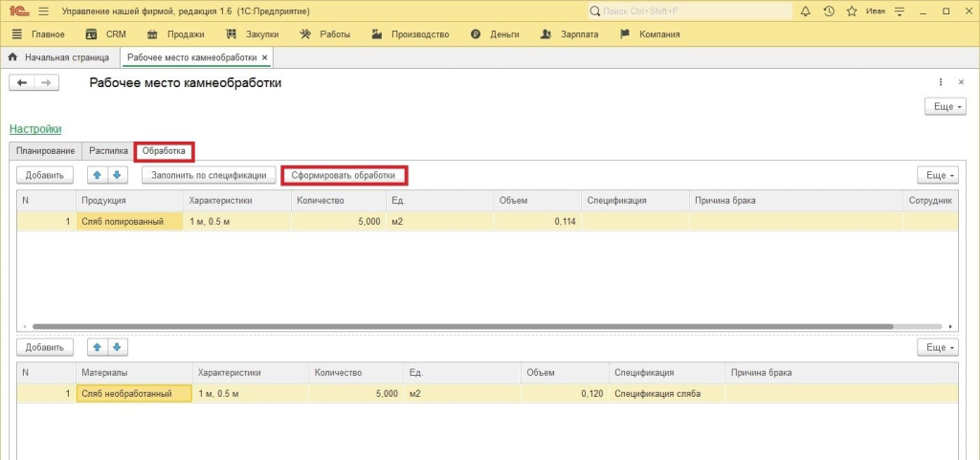Switch to the Планирование tab
This screenshot has height=460, width=980.
[x=46, y=150]
